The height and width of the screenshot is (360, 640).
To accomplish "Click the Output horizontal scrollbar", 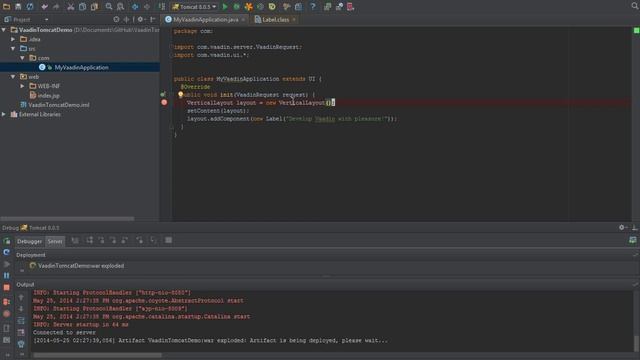I will pos(97,355).
